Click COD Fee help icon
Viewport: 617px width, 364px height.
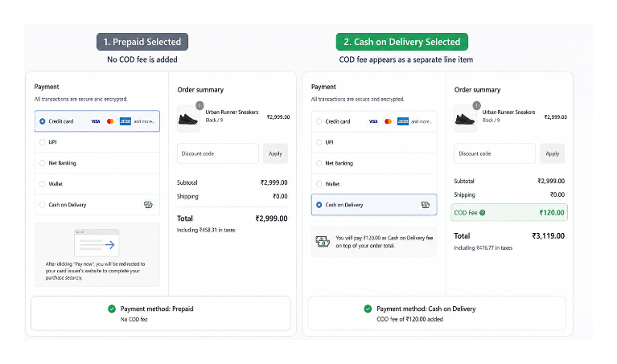tap(483, 213)
